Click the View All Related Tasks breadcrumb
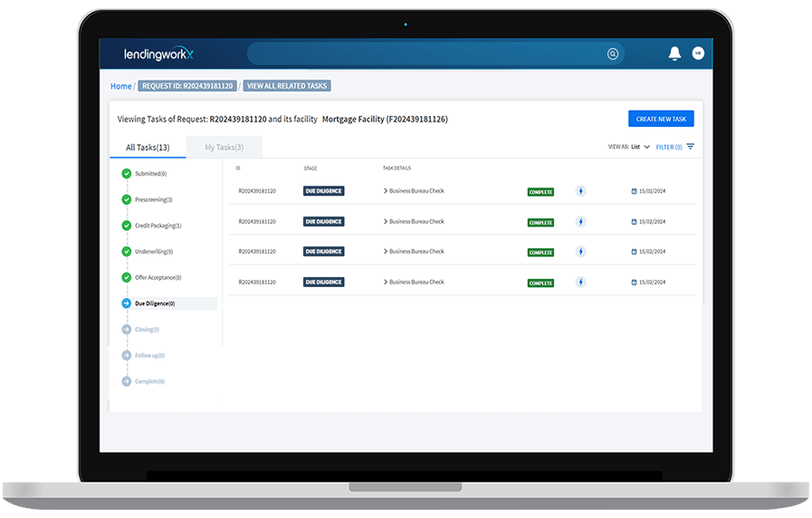Viewport: 812px width, 518px height. 288,86
